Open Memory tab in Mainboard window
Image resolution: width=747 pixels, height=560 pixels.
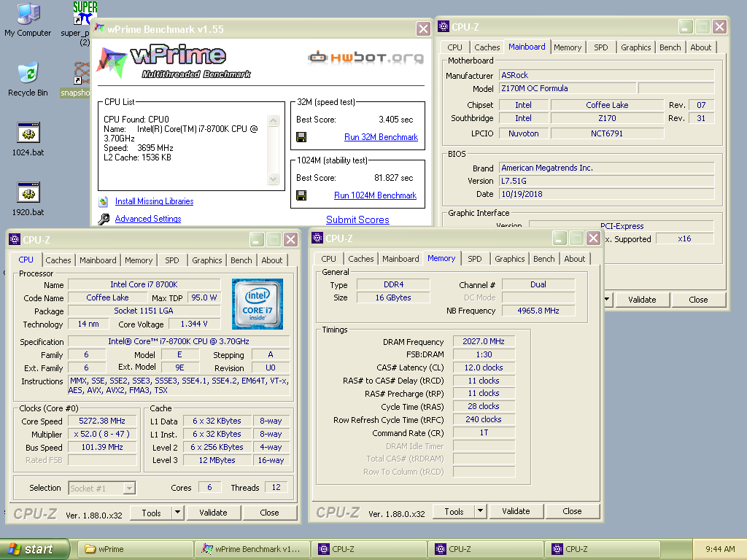tap(568, 47)
